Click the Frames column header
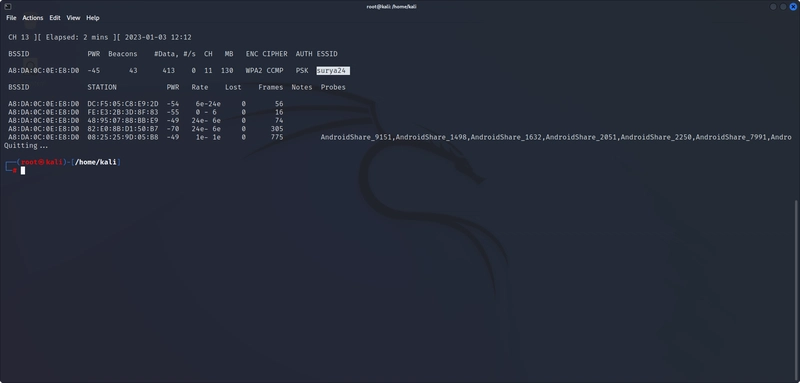 pyautogui.click(x=270, y=87)
